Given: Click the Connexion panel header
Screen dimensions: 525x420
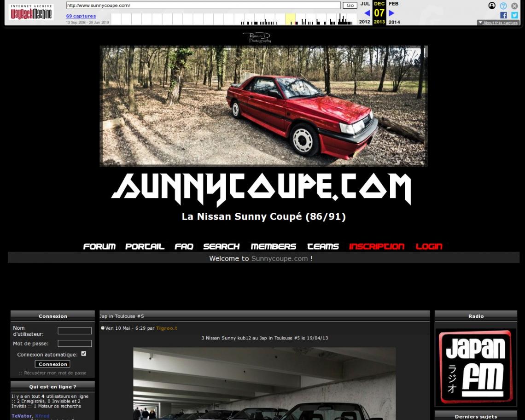Looking at the screenshot, I should pos(52,316).
